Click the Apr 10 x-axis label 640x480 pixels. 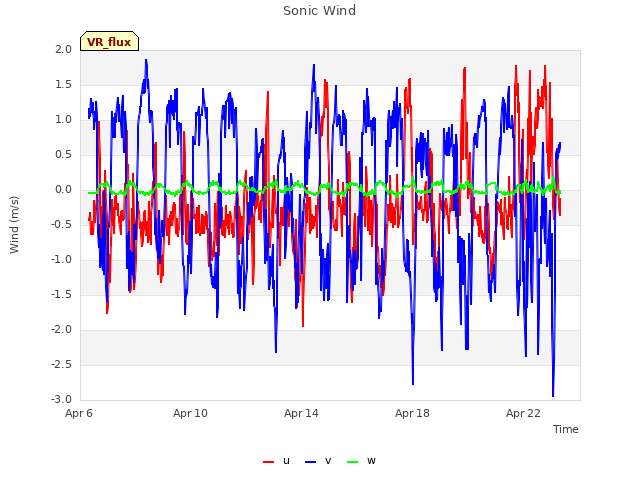[x=190, y=413]
